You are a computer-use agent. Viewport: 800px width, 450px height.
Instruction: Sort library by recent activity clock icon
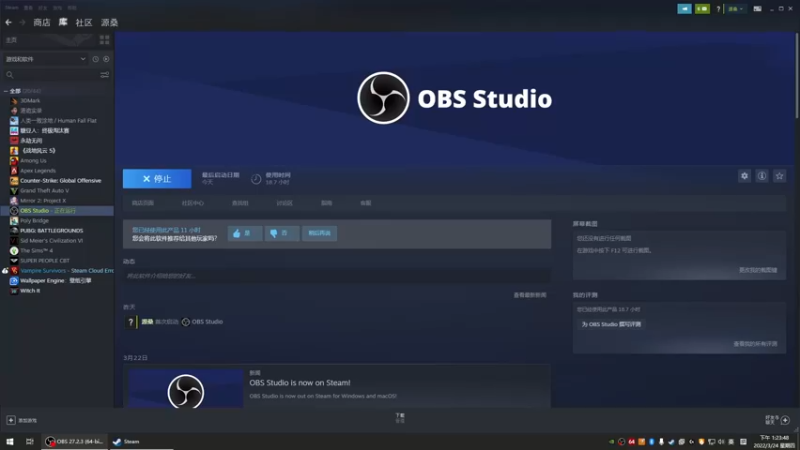(95, 59)
